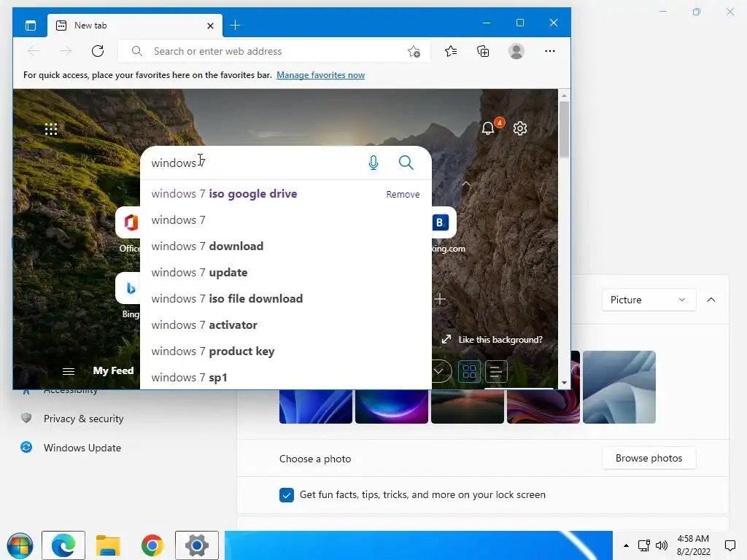Launch Google Chrome from the taskbar
This screenshot has width=747, height=560.
[x=152, y=545]
